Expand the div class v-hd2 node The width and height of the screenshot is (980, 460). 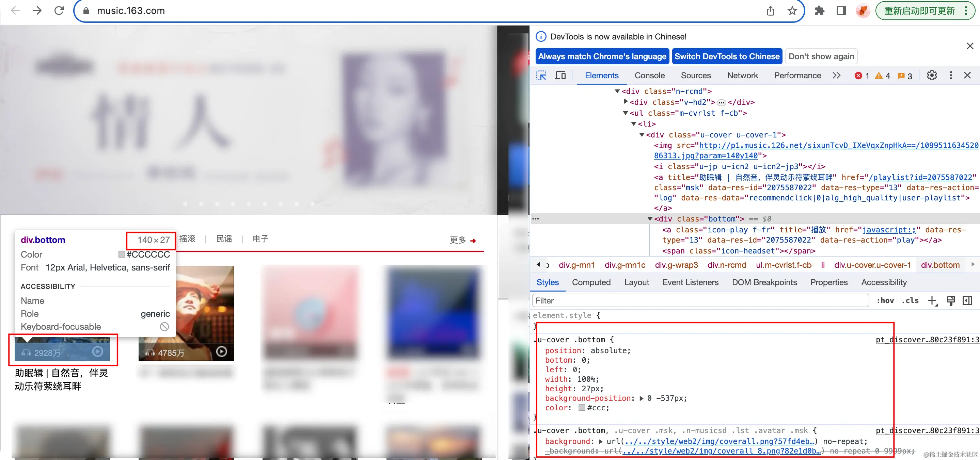626,101
